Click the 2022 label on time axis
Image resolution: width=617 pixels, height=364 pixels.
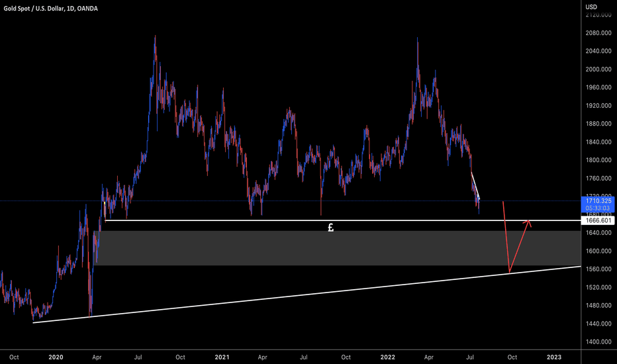(387, 357)
